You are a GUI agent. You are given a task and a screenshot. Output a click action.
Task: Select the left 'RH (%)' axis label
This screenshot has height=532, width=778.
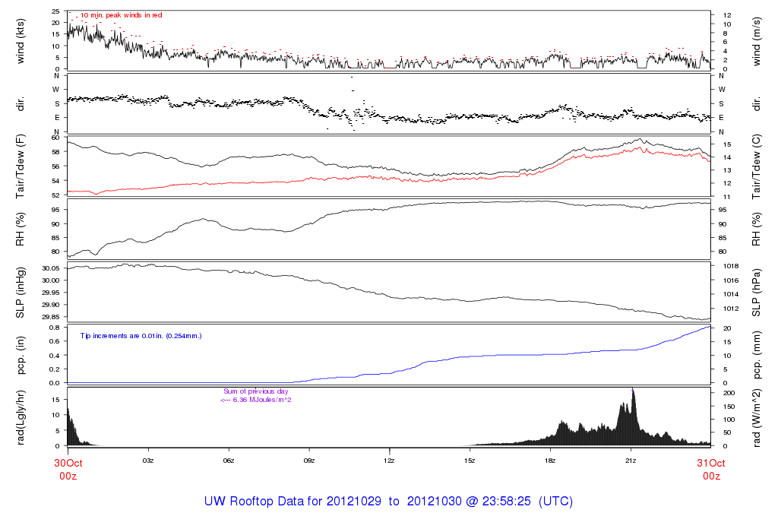(21, 230)
